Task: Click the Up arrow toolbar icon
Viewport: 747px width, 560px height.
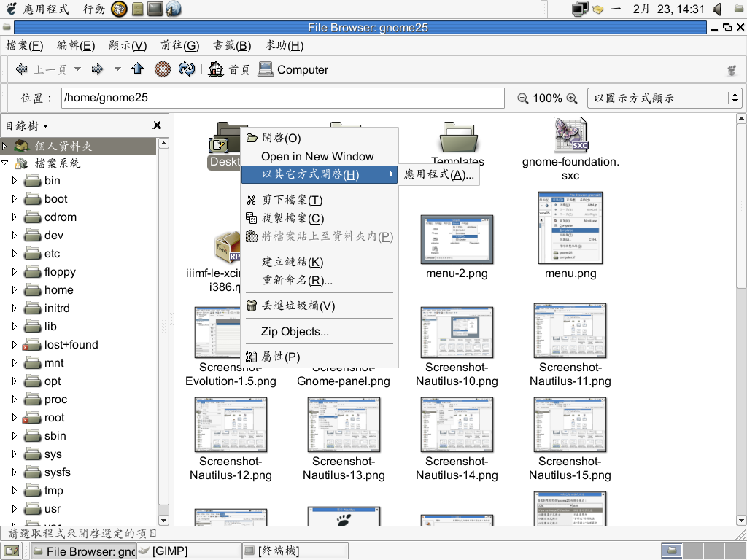Action: click(138, 69)
